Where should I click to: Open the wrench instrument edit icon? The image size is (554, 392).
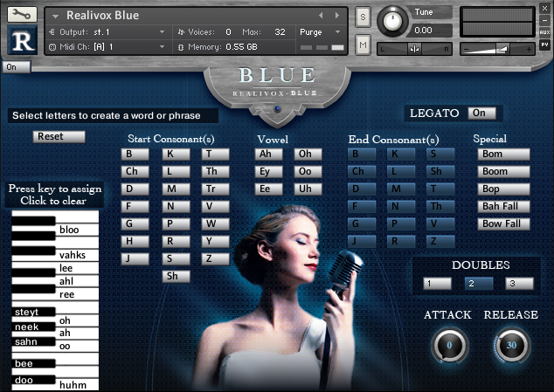[22, 14]
